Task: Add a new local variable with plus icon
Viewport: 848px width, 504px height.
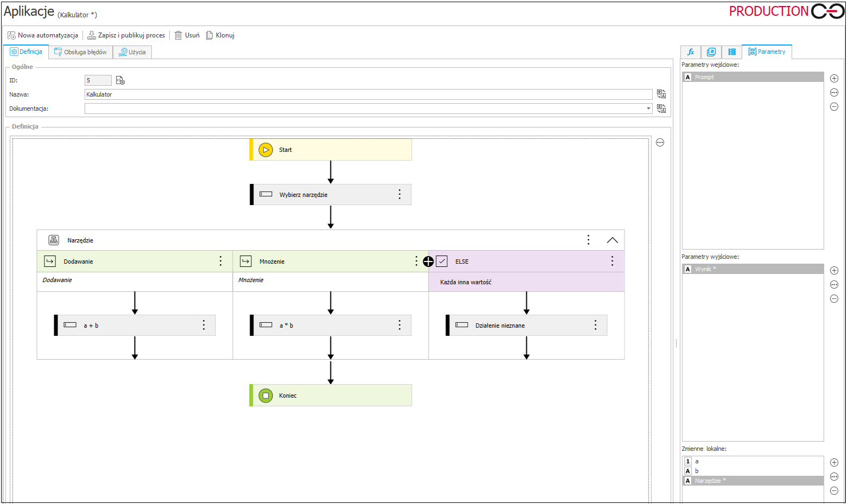Action: [834, 463]
